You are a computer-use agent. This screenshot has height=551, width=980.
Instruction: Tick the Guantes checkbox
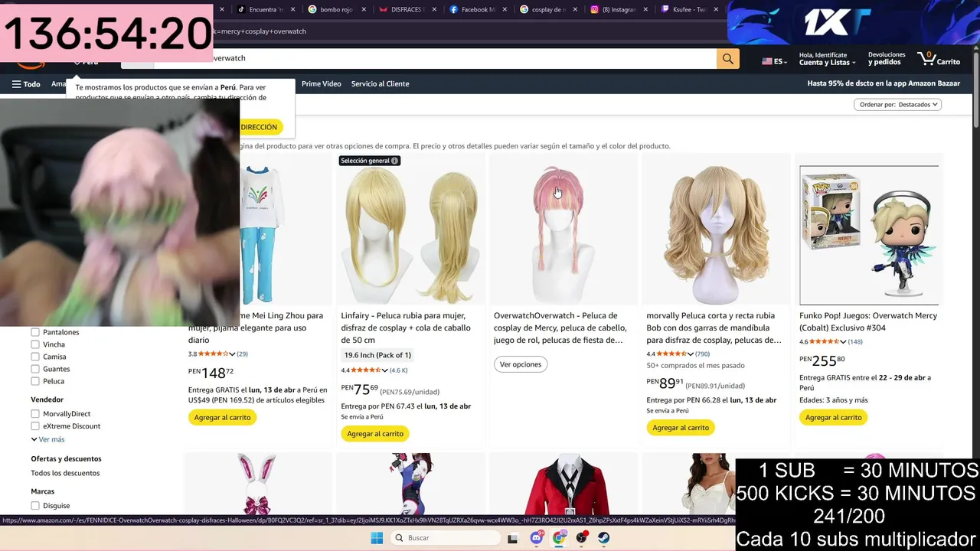point(35,369)
